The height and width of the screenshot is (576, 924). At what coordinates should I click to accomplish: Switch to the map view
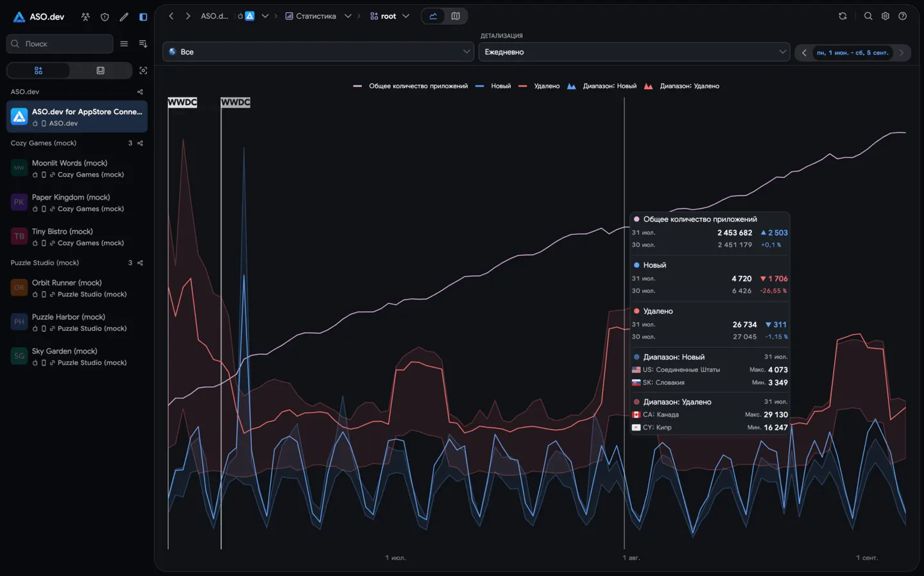pyautogui.click(x=456, y=16)
